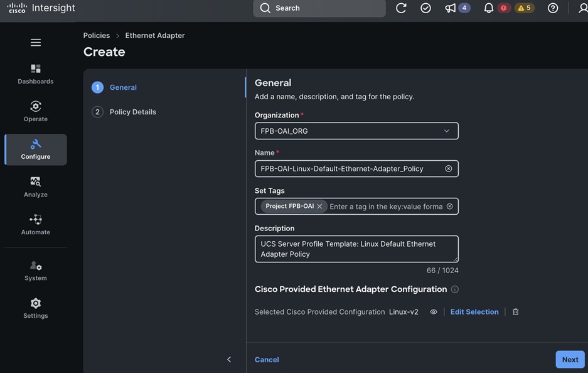The image size is (588, 373).
Task: Open Dashboards in the sidebar
Action: pos(36,74)
